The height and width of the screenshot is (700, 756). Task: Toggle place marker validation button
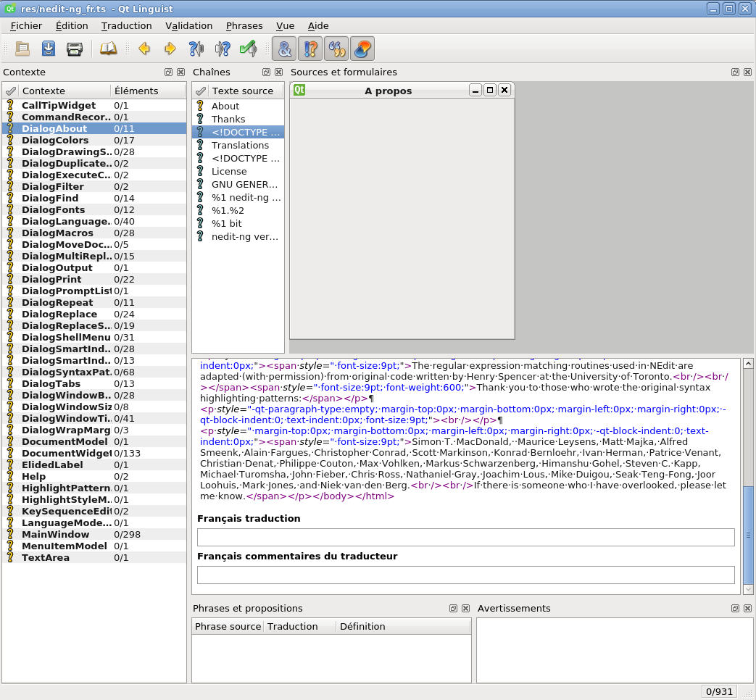click(362, 49)
